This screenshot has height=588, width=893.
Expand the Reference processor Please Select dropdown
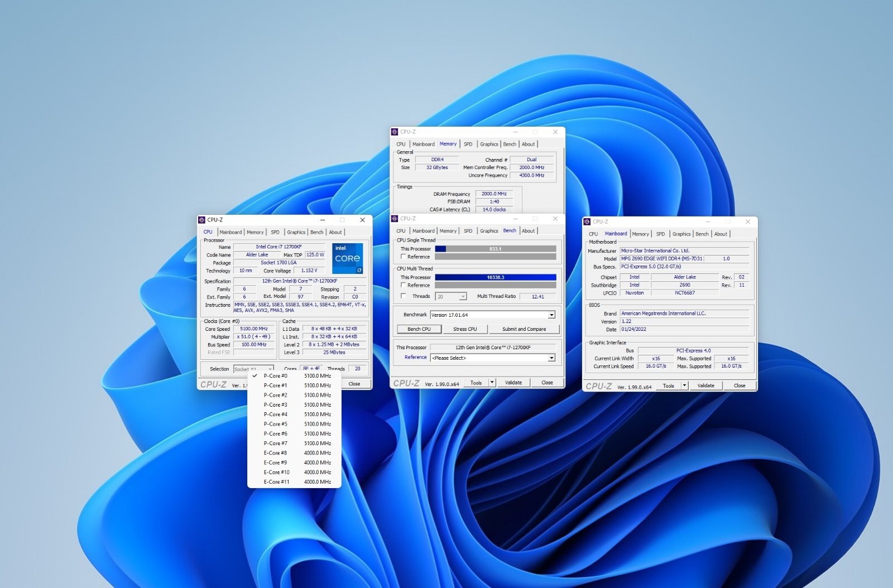(x=493, y=358)
